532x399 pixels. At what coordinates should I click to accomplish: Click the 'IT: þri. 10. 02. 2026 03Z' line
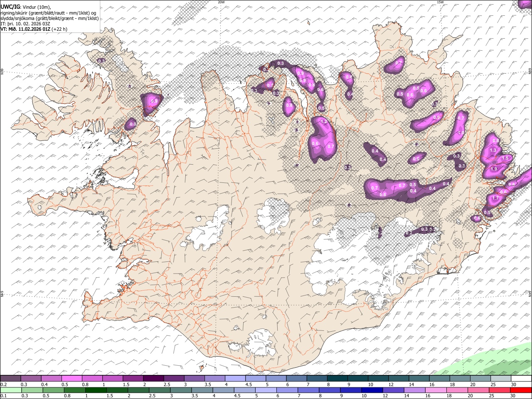[25, 24]
